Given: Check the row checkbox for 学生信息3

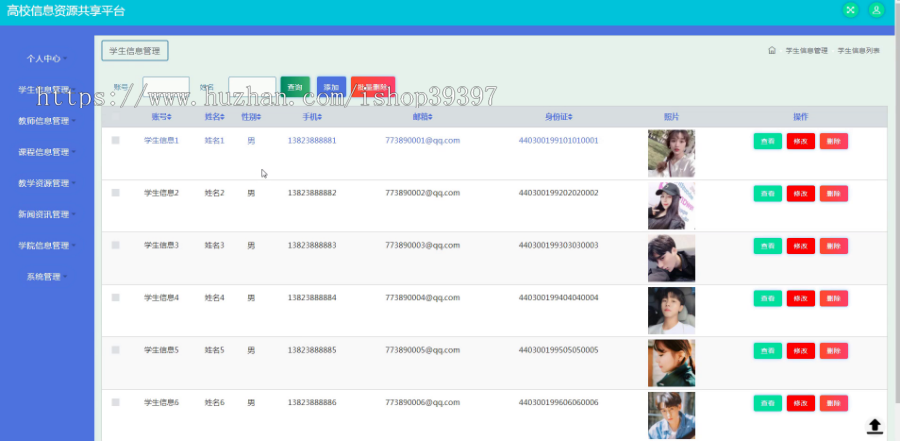Looking at the screenshot, I should 115,245.
